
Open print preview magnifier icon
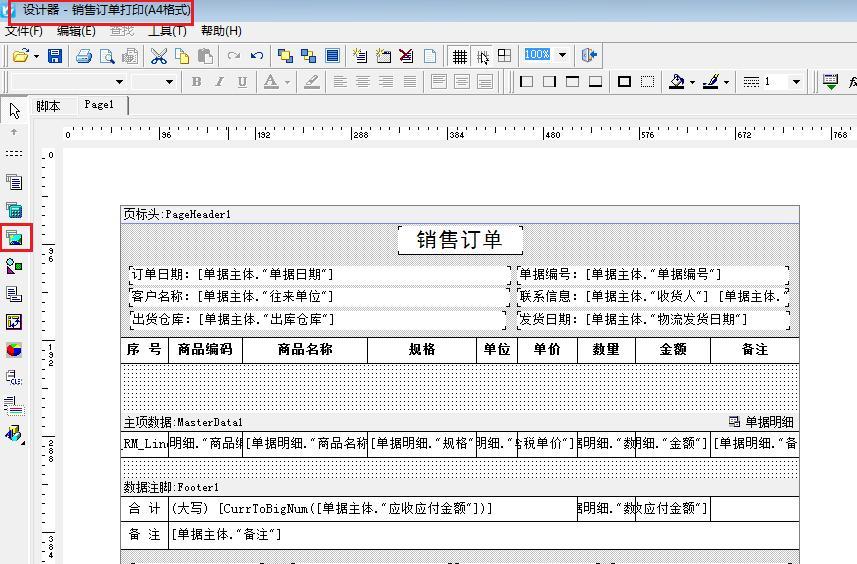click(x=107, y=56)
